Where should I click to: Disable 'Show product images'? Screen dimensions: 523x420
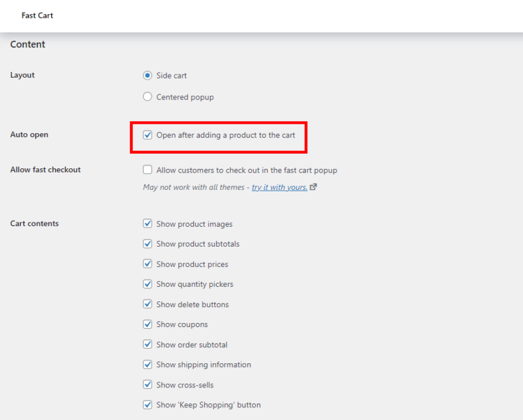[147, 224]
